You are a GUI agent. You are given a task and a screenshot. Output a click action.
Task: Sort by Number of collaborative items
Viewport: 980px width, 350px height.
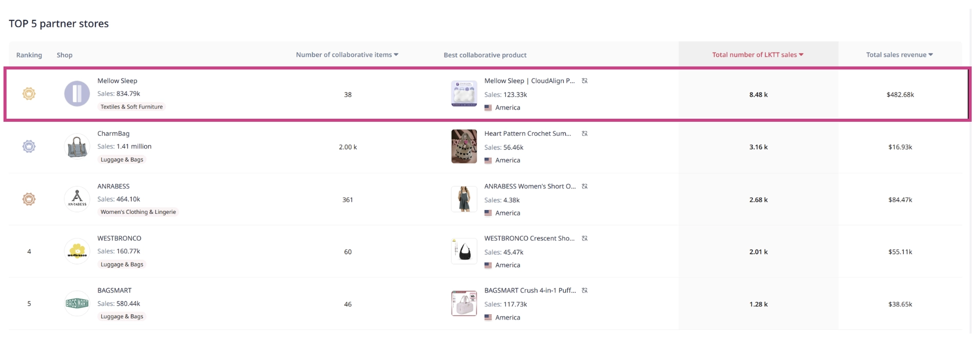pyautogui.click(x=347, y=54)
